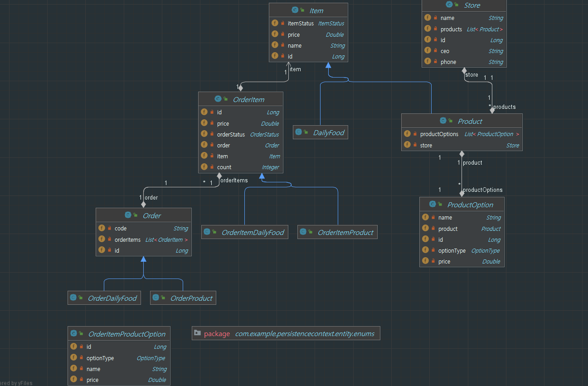Click class icon beside Order title
The height and width of the screenshot is (386, 588).
point(128,215)
